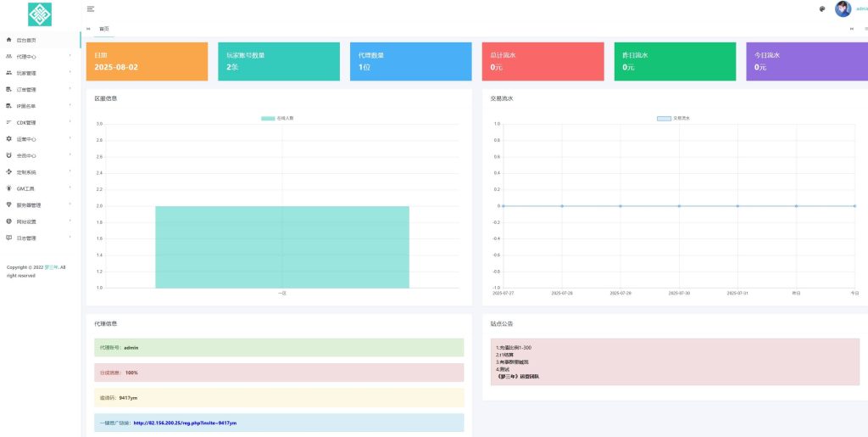Viewport: 868px width, 437px height.
Task: Open the one-click promotion reg.php link
Action: [185, 423]
